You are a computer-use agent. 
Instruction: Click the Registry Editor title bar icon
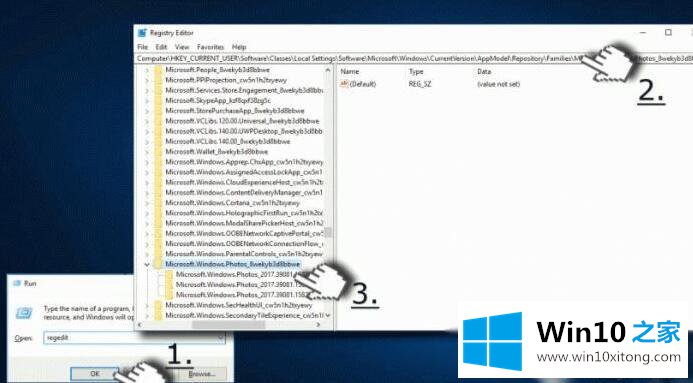point(142,33)
